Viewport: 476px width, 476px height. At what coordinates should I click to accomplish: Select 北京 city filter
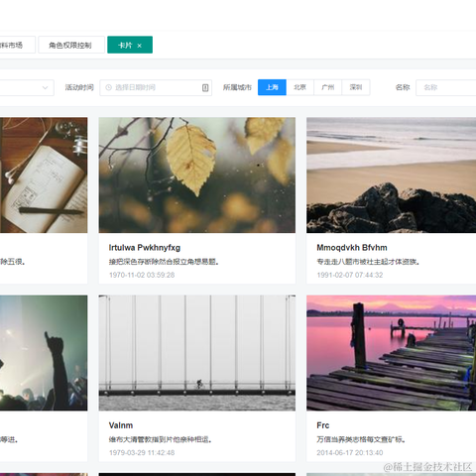(299, 87)
